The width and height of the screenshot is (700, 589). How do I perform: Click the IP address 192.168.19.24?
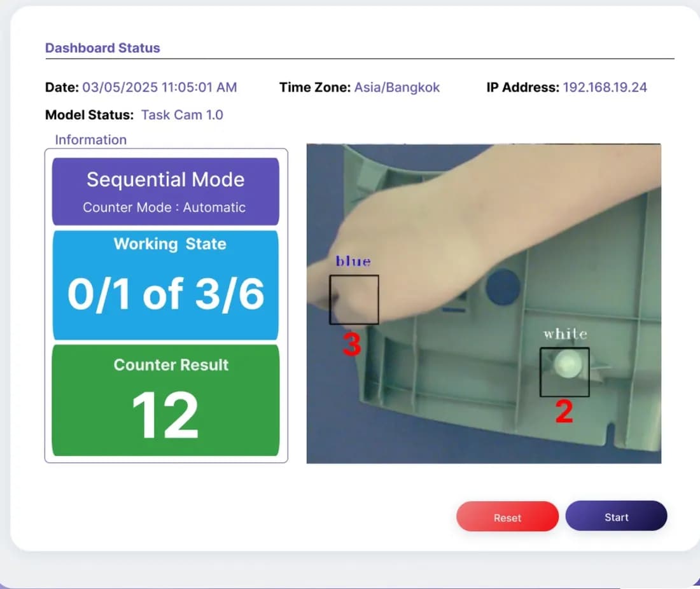[x=605, y=87]
